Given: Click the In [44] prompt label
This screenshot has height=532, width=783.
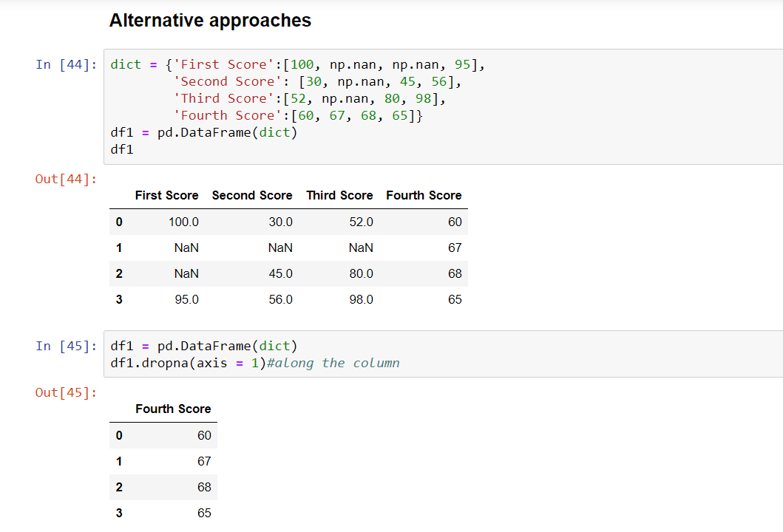Looking at the screenshot, I should [67, 64].
